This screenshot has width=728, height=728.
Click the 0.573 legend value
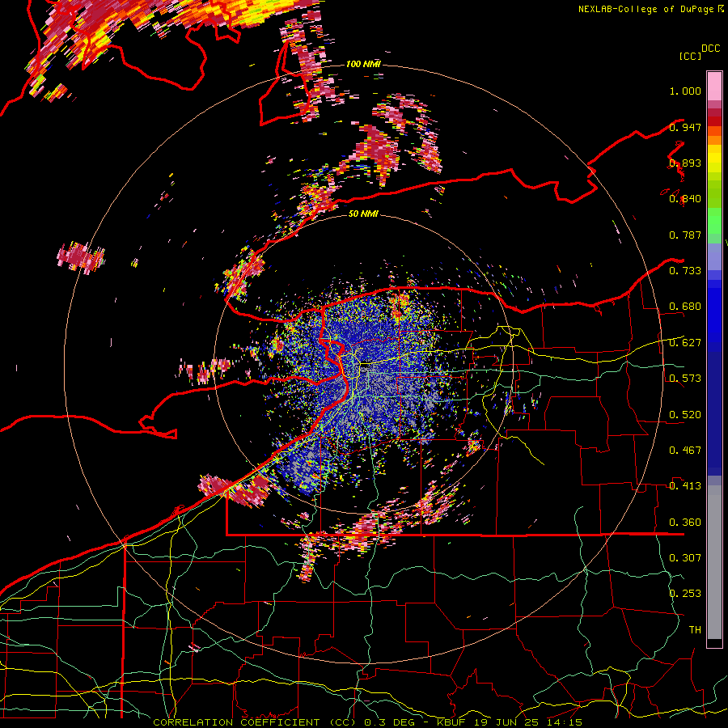pos(685,379)
